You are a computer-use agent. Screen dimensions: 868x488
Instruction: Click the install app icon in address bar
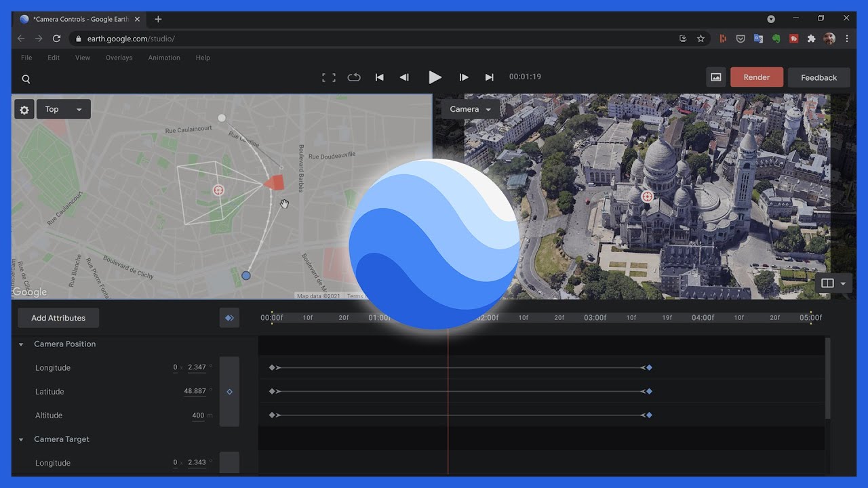tap(683, 39)
